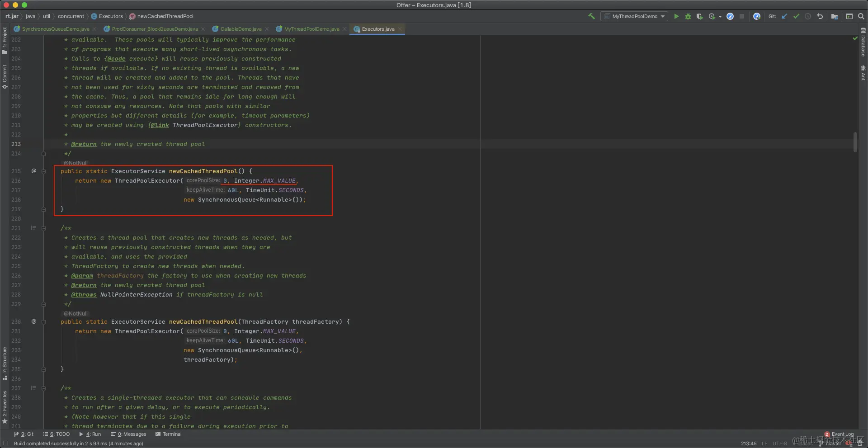Switch to ProdConsumer_BlockQueueDemo.java tab
The height and width of the screenshot is (448, 868).
155,29
